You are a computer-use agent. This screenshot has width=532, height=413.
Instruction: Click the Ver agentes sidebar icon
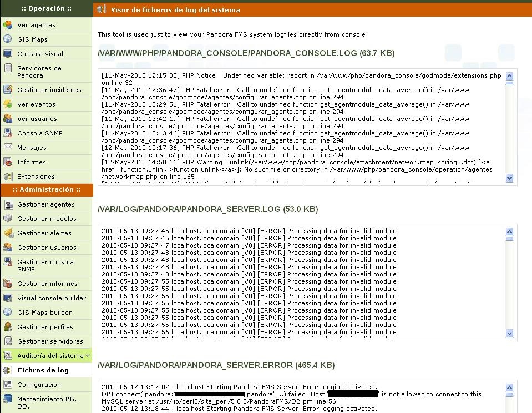[8, 25]
